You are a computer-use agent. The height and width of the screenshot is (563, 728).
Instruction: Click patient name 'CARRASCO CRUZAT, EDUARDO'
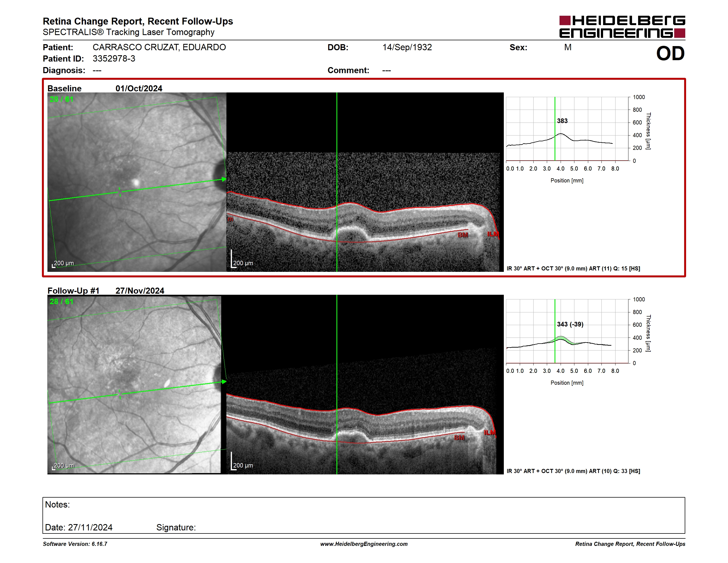click(x=159, y=47)
